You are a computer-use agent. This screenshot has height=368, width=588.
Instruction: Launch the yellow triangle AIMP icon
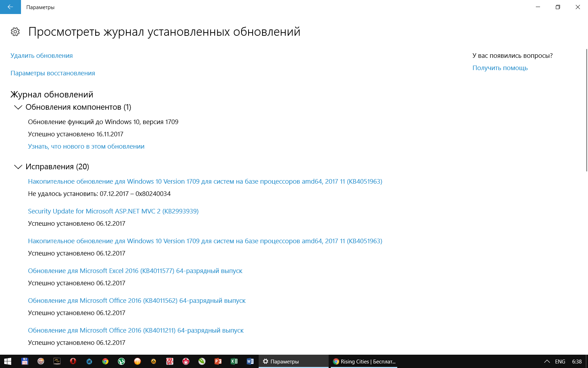point(153,361)
